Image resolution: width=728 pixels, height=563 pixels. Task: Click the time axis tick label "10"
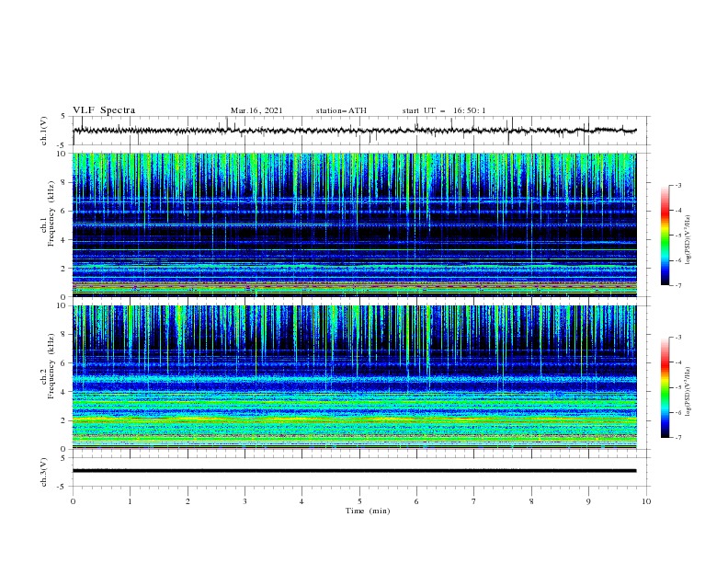point(646,501)
